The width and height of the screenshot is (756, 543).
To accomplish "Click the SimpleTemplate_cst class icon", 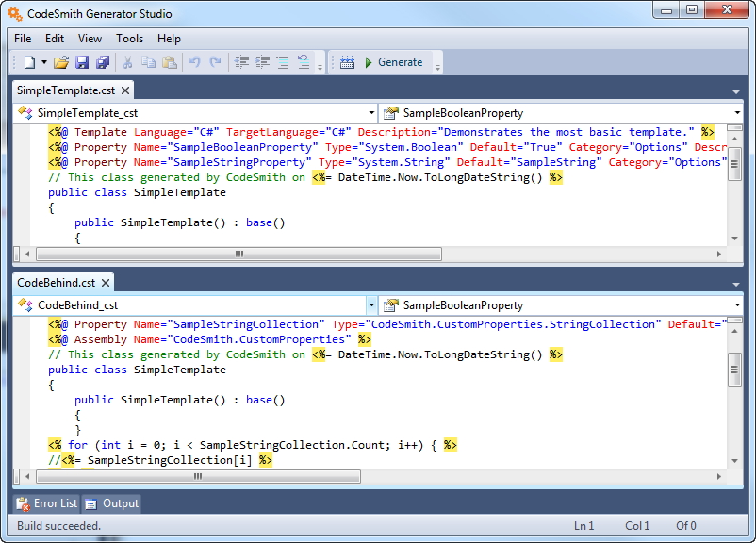I will click(25, 113).
